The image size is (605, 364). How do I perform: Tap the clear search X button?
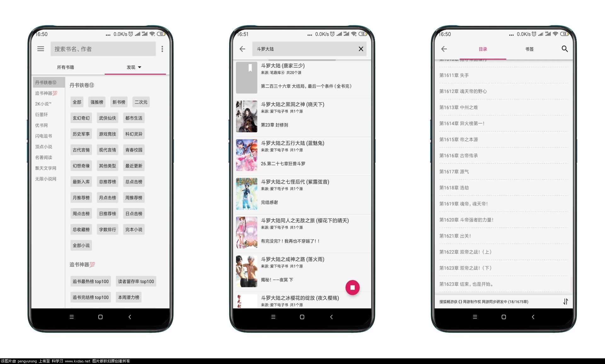coord(361,49)
